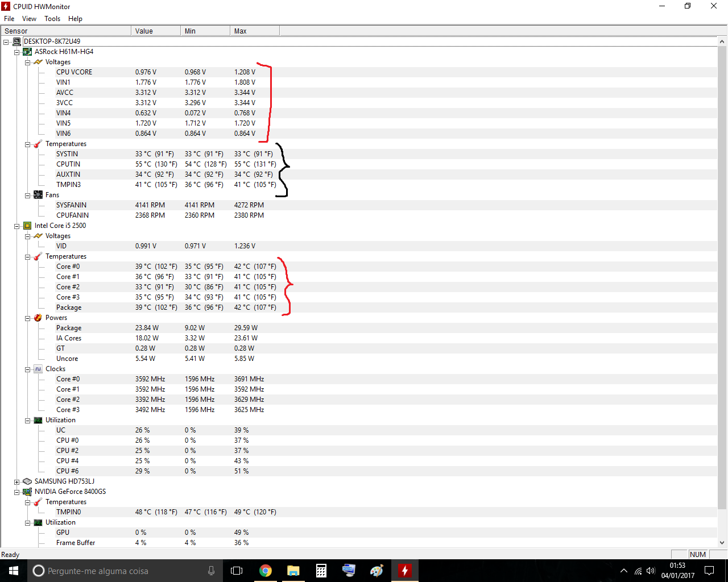Click the Intel Core i5 Temperatures icon
728x582 pixels.
tap(38, 256)
